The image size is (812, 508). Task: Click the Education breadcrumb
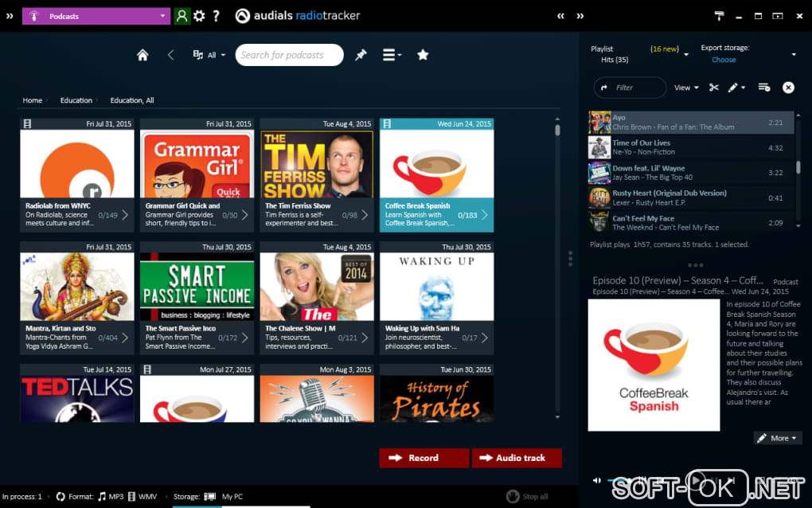(76, 100)
